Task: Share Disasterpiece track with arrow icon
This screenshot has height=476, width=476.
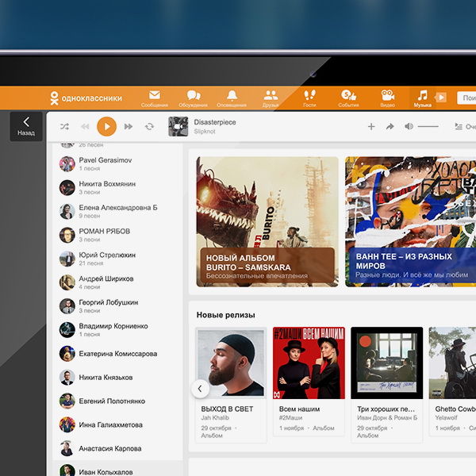Action: point(390,127)
